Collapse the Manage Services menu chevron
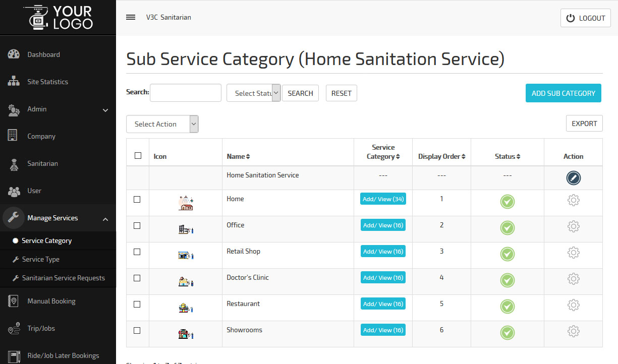The width and height of the screenshot is (618, 364). [105, 219]
